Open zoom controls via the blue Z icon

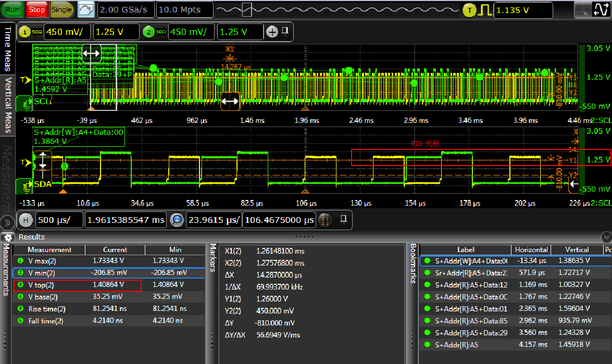[x=177, y=220]
